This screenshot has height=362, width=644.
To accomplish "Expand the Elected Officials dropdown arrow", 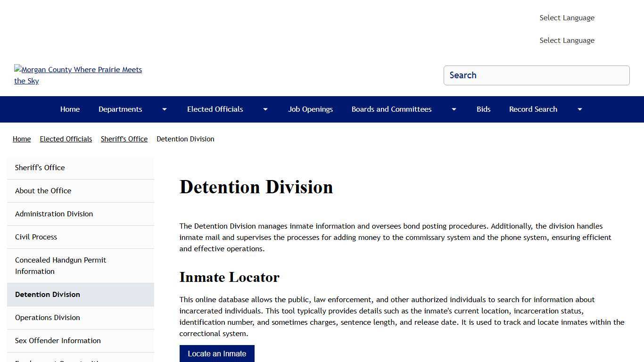I will click(x=265, y=109).
